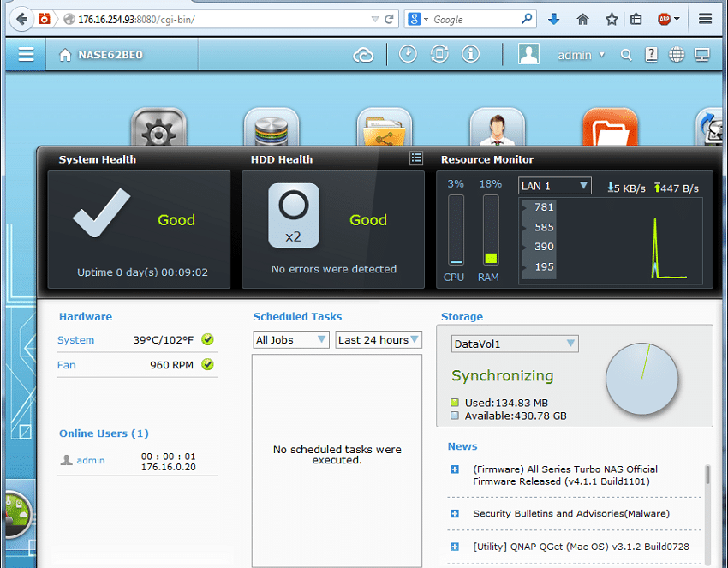Open the Storage Manager disk app
Screen dimensions: 728x568
click(x=272, y=128)
